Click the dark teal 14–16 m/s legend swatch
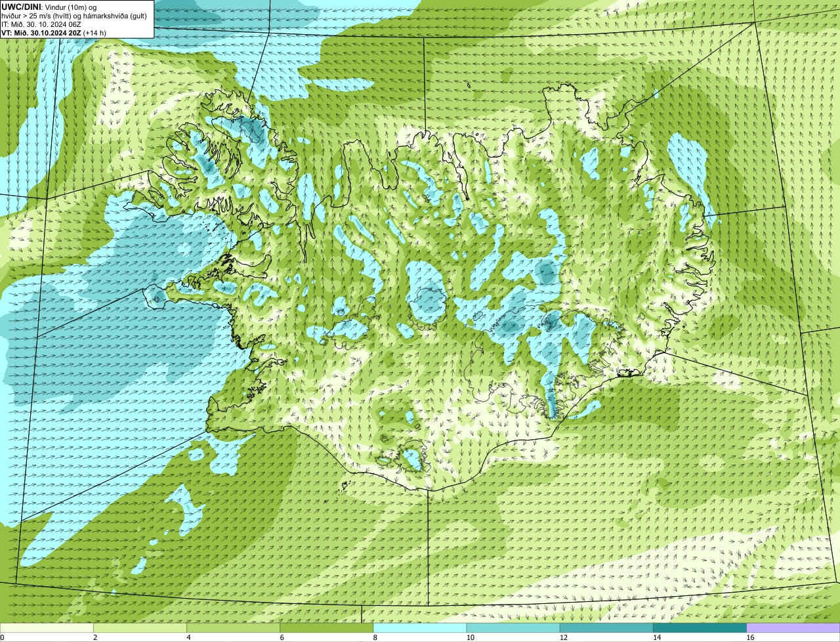840x642 pixels. click(x=700, y=628)
